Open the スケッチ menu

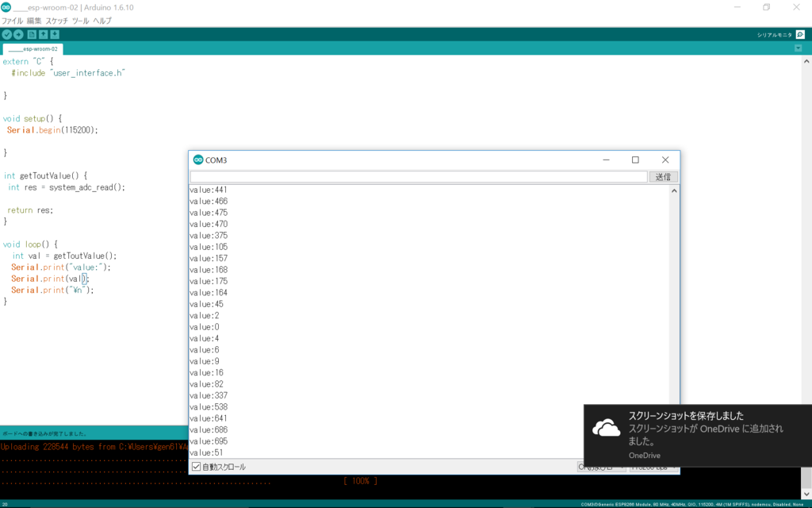coord(56,21)
